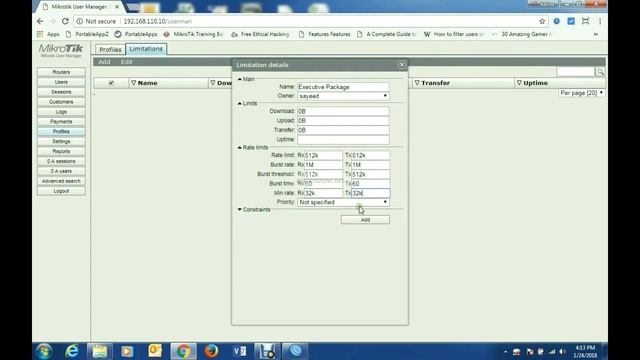Bookmark page with star icon

(542, 21)
